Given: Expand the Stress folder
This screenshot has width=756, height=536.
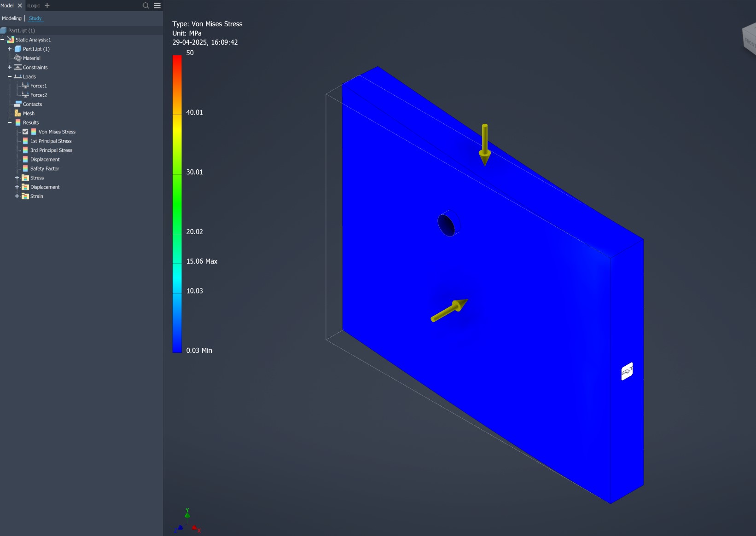Looking at the screenshot, I should (17, 178).
